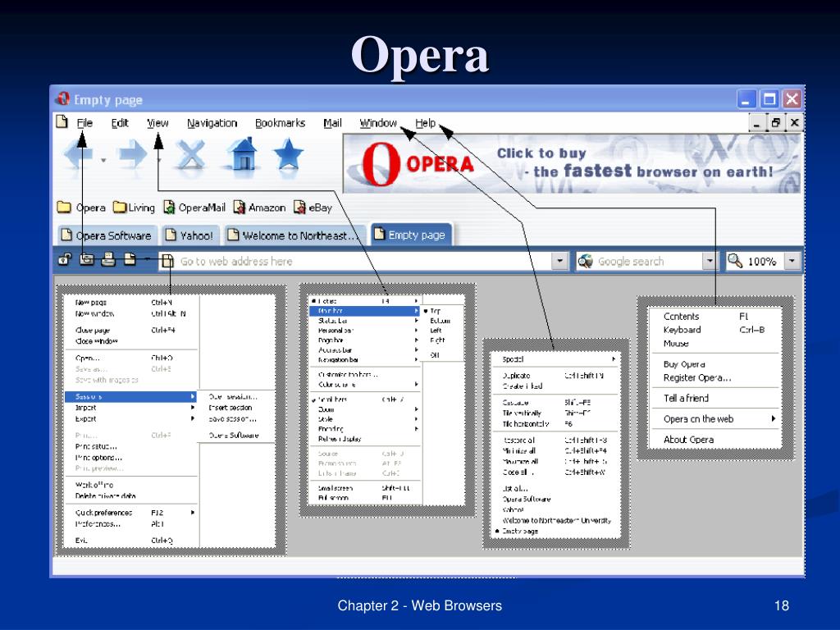Click the padlock security icon on page bar

[65, 260]
